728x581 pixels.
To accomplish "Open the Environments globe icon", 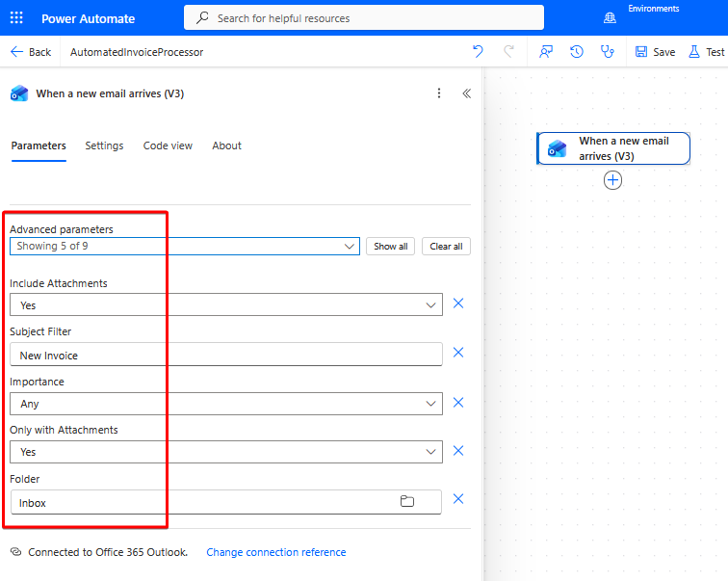I will pyautogui.click(x=610, y=18).
